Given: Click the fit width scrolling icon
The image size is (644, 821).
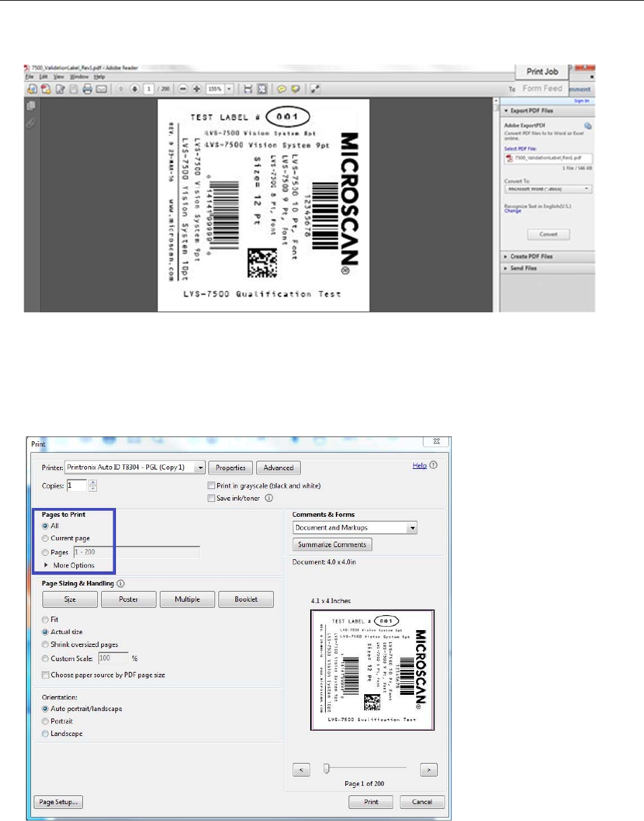Looking at the screenshot, I should [x=248, y=89].
